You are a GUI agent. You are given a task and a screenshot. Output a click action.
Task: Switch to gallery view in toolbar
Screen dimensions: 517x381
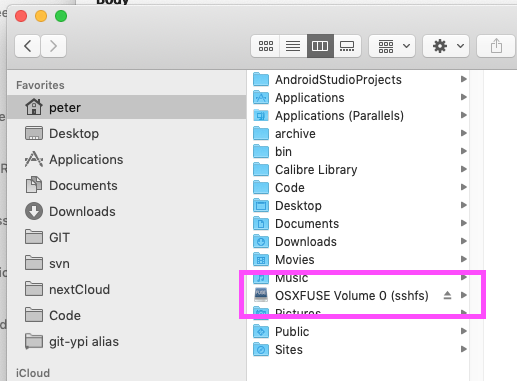[x=347, y=46]
